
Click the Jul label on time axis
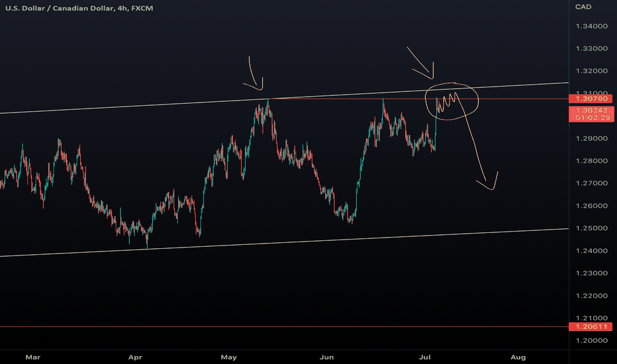pos(424,357)
